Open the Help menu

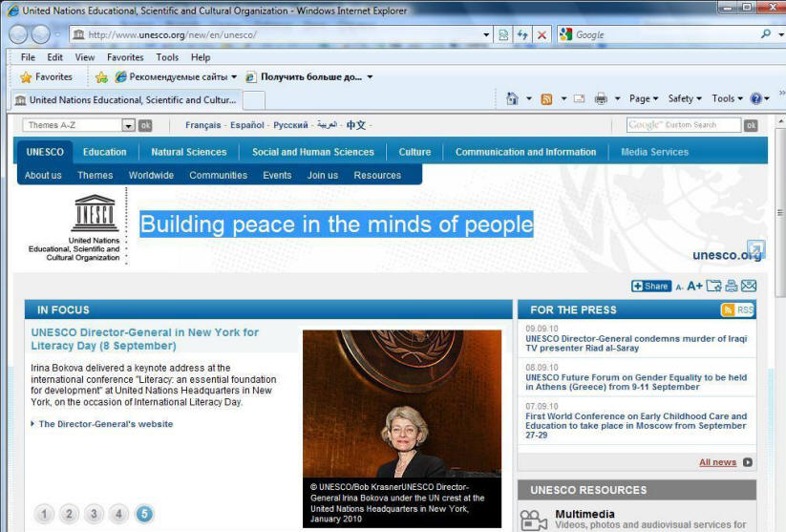(201, 57)
